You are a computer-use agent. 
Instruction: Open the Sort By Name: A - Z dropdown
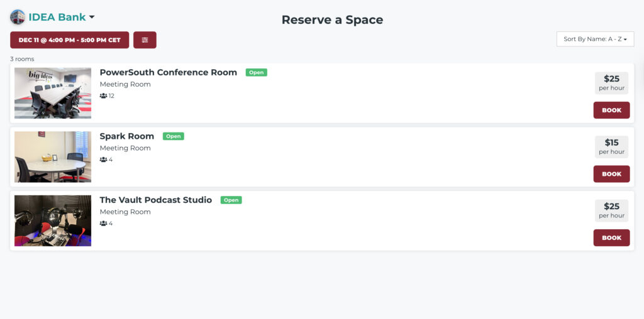[595, 39]
